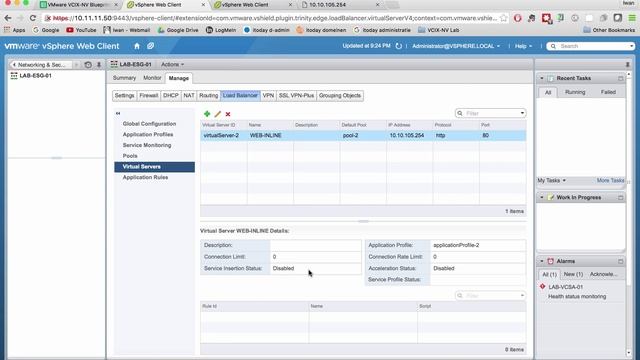Open history clock icon in navigator
This screenshot has height=360, width=640.
88,64
